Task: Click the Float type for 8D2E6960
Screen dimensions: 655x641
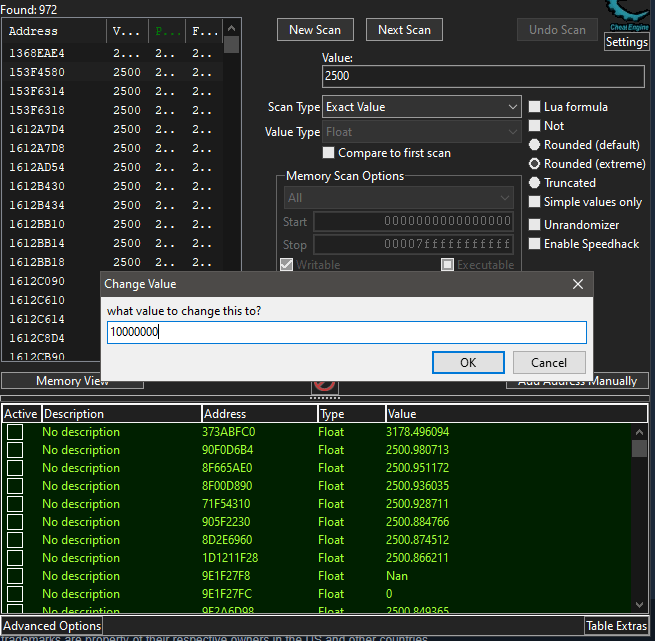Action: pyautogui.click(x=331, y=540)
